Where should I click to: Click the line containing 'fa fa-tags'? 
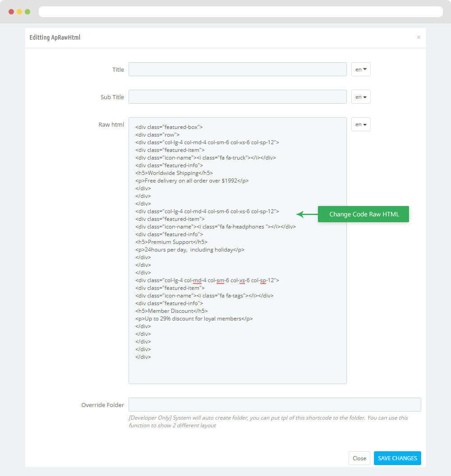point(204,295)
